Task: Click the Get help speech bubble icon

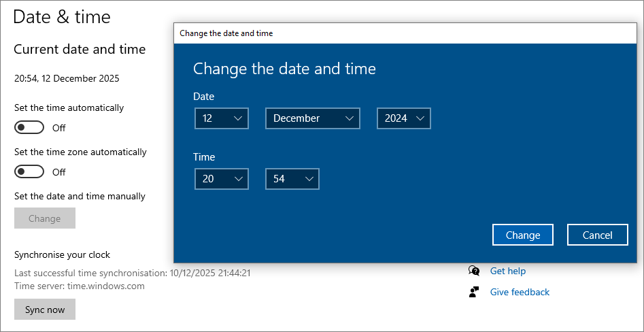Action: click(474, 271)
